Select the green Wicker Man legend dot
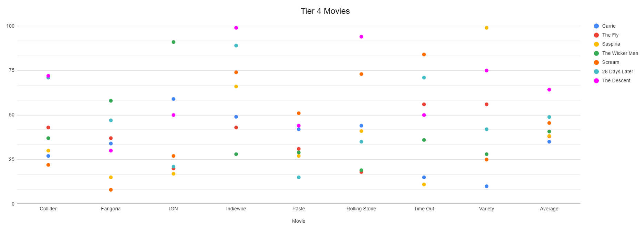The image size is (644, 229). point(596,53)
